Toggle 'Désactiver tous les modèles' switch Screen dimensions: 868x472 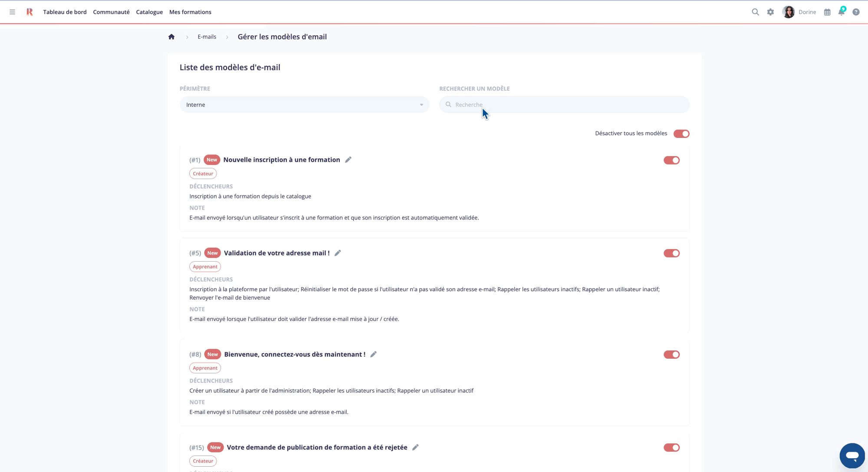pyautogui.click(x=681, y=134)
